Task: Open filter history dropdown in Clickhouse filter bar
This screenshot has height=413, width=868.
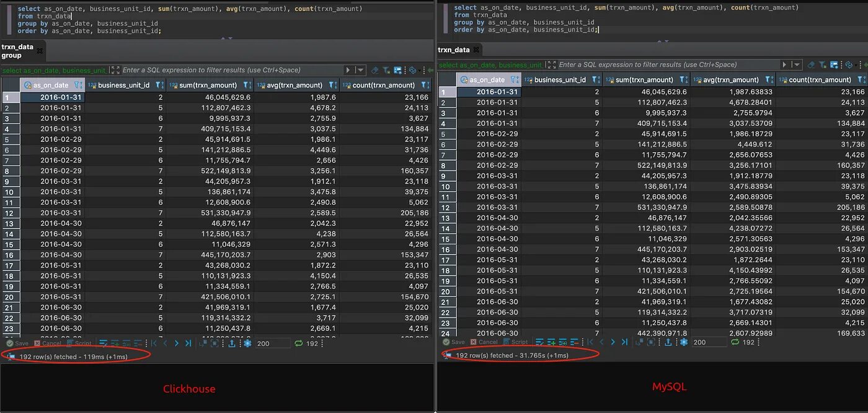Action: tap(360, 70)
